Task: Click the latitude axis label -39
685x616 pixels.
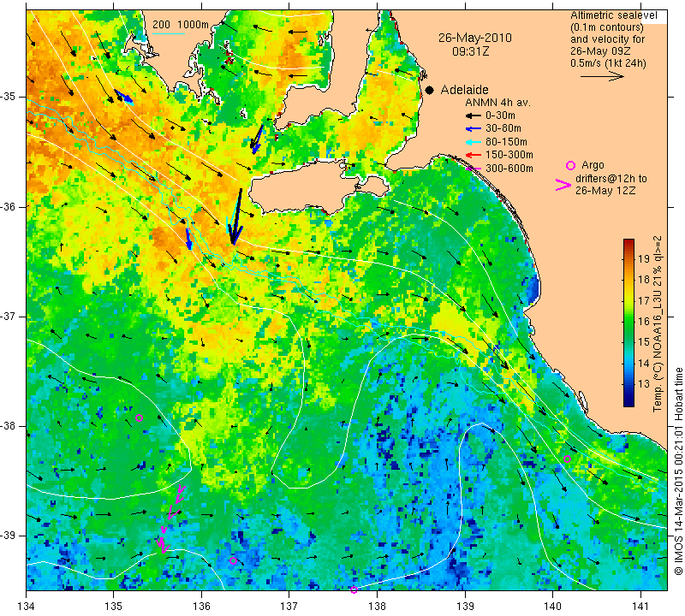Action: [x=9, y=536]
